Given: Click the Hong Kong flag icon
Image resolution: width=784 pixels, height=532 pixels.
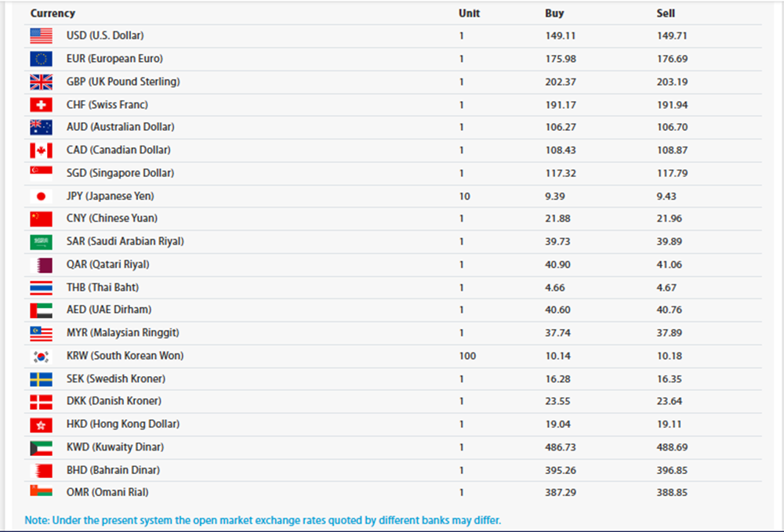Looking at the screenshot, I should (x=41, y=425).
